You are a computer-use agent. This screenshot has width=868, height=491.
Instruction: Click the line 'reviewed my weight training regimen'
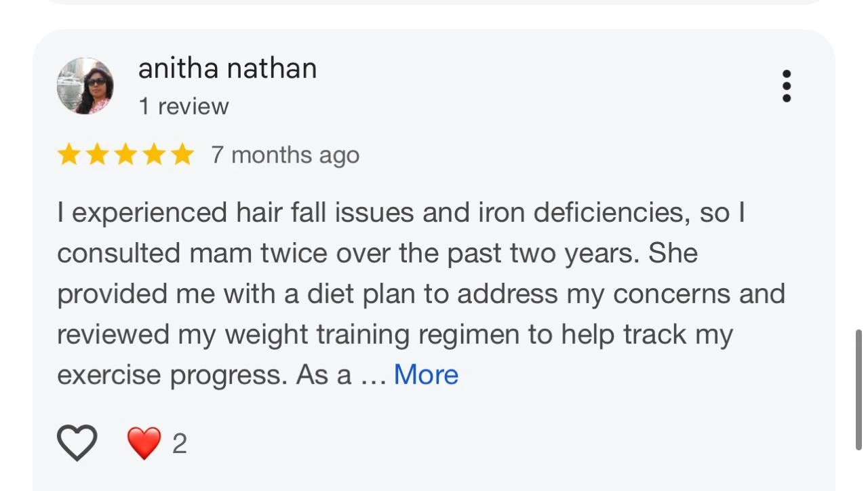point(395,335)
